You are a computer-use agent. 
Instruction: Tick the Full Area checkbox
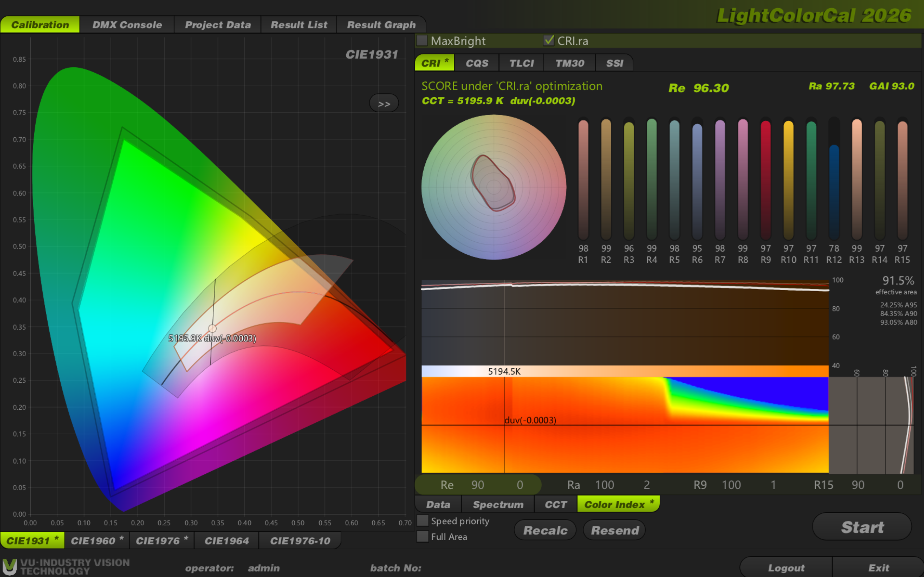(x=422, y=536)
